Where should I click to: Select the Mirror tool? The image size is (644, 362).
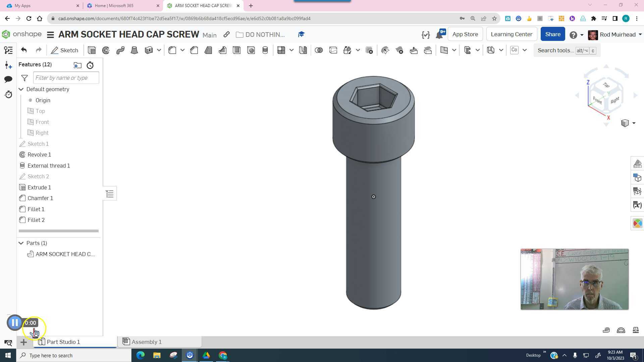click(303, 50)
